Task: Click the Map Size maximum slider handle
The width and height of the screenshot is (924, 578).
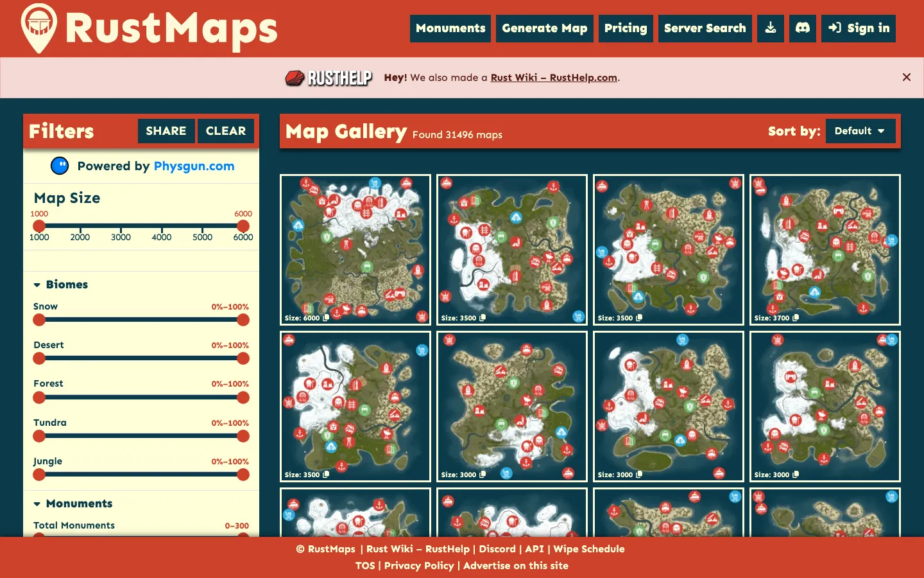Action: click(x=243, y=225)
